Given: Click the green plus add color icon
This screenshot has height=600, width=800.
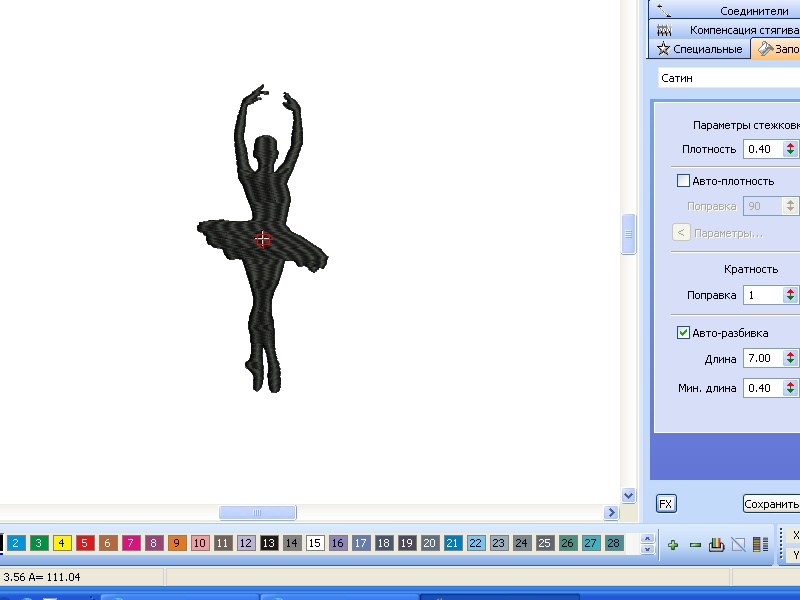Looking at the screenshot, I should coord(673,544).
